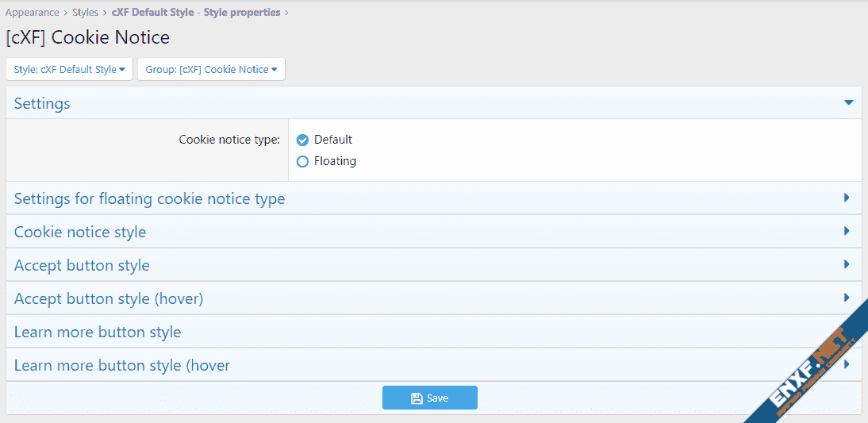Expand arrow for Learn more button style (hover
The width and height of the screenshot is (868, 423).
(847, 364)
